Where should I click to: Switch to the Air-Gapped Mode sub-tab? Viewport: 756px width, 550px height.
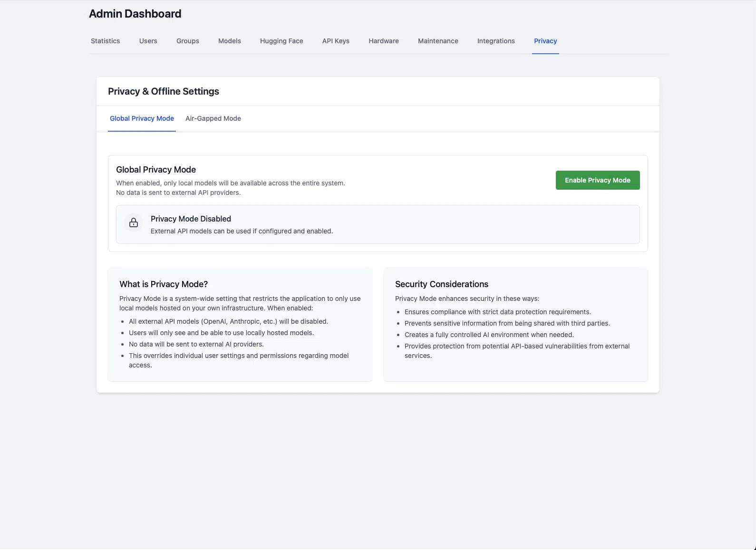point(213,118)
